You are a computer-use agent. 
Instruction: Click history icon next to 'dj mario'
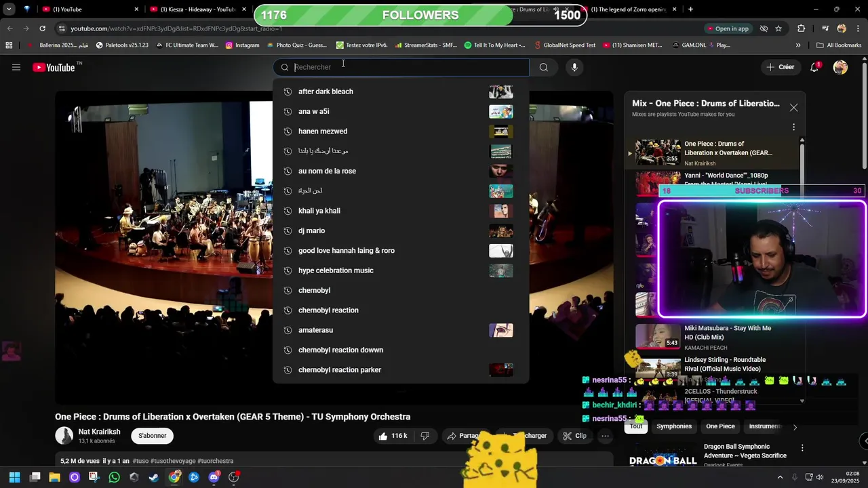pos(288,230)
